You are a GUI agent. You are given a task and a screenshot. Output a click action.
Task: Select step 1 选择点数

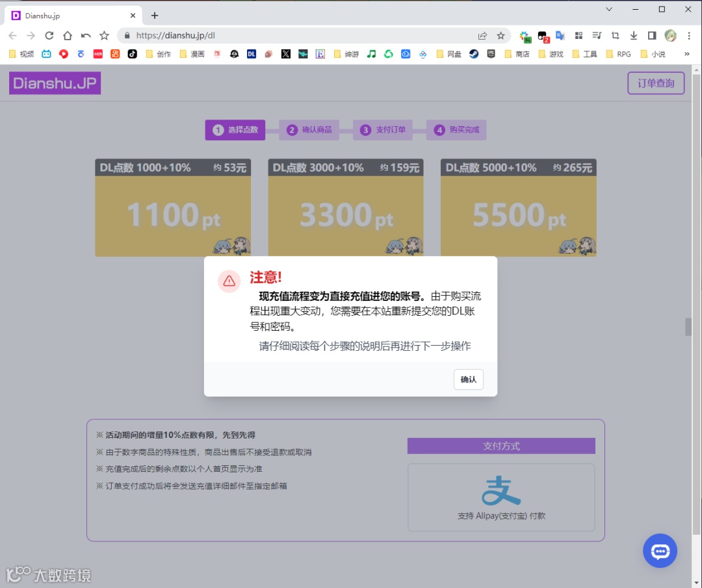[235, 130]
